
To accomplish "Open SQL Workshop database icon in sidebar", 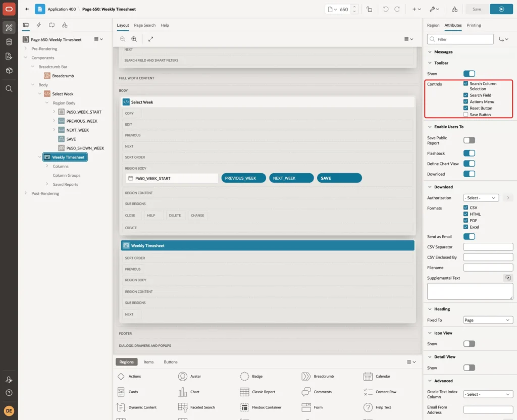I will (x=9, y=42).
